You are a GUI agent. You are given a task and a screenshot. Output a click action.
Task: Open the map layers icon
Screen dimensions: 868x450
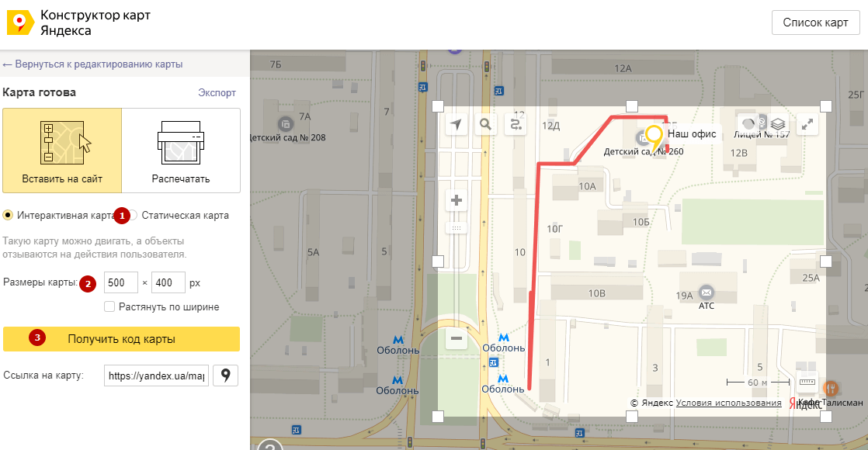[x=778, y=125]
